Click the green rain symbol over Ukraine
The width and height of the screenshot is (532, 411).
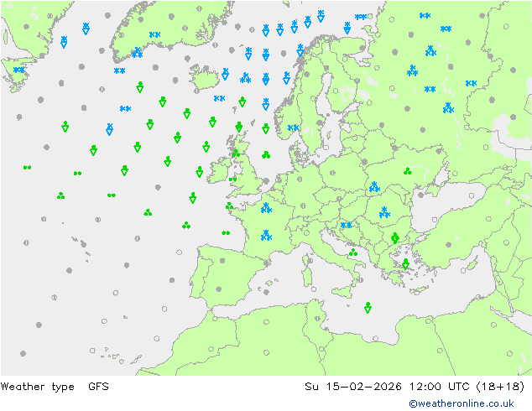[408, 171]
